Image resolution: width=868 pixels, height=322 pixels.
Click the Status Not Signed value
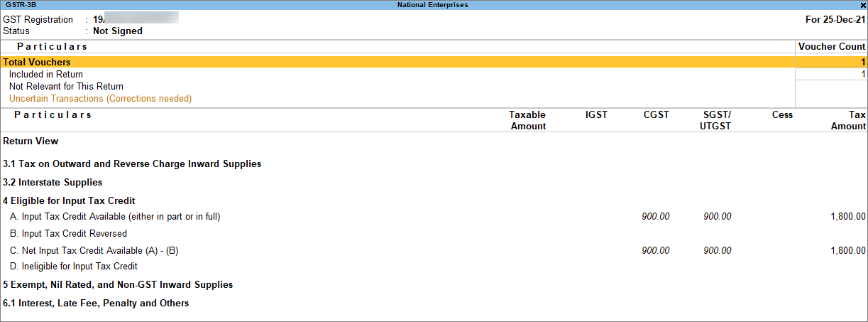pos(118,31)
